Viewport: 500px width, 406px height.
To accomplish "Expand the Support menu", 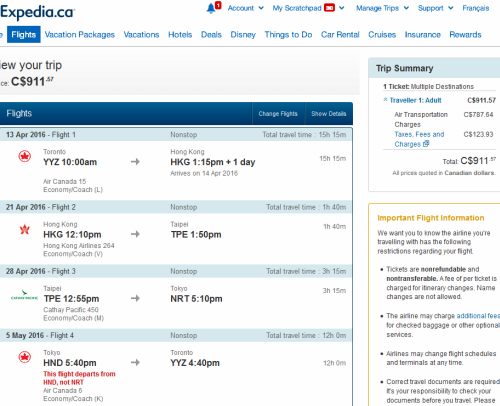I will [435, 8].
